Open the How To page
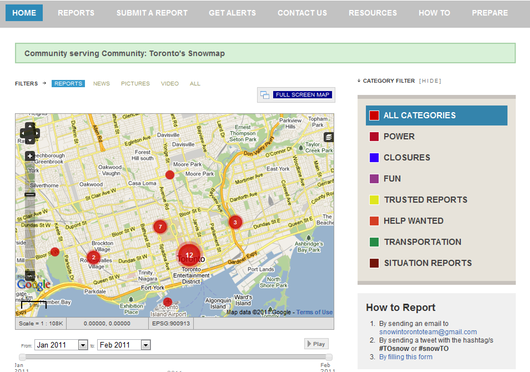 coord(434,13)
